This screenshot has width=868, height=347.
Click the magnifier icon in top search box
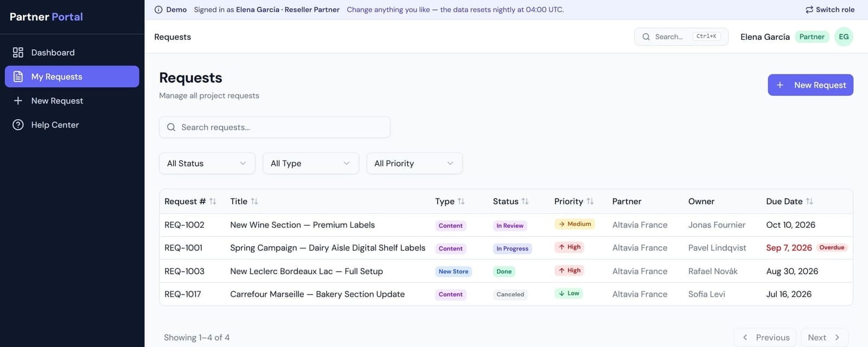646,37
